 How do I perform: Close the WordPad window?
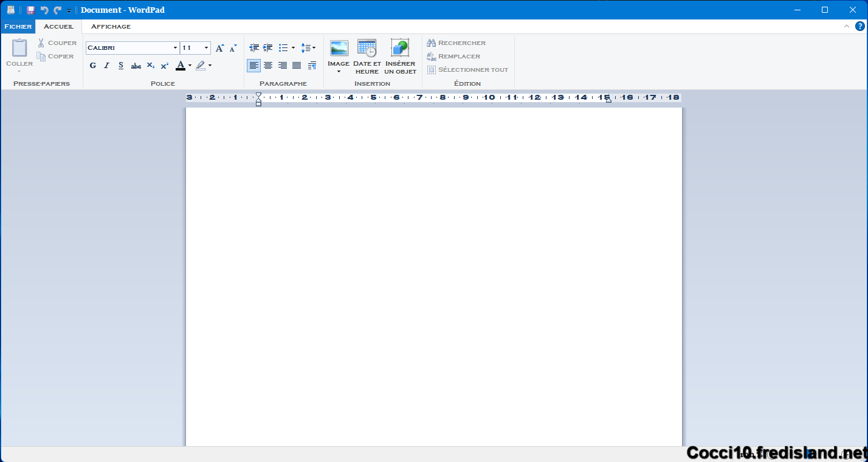pyautogui.click(x=853, y=10)
